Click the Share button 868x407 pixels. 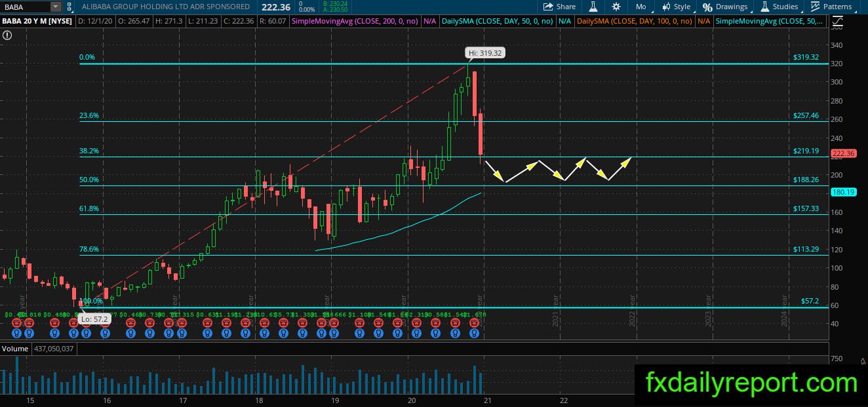click(559, 7)
